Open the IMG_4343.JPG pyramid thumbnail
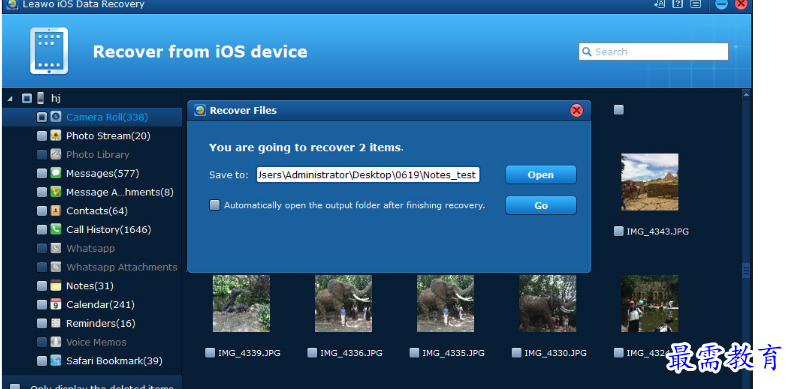 pos(649,182)
